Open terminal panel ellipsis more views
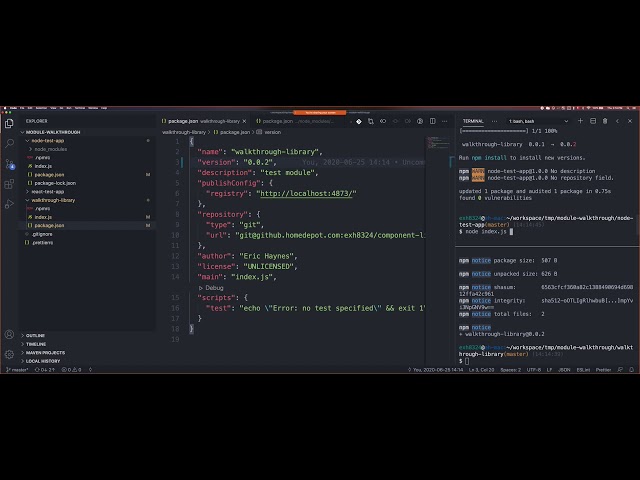This screenshot has height=480, width=640. [x=494, y=121]
